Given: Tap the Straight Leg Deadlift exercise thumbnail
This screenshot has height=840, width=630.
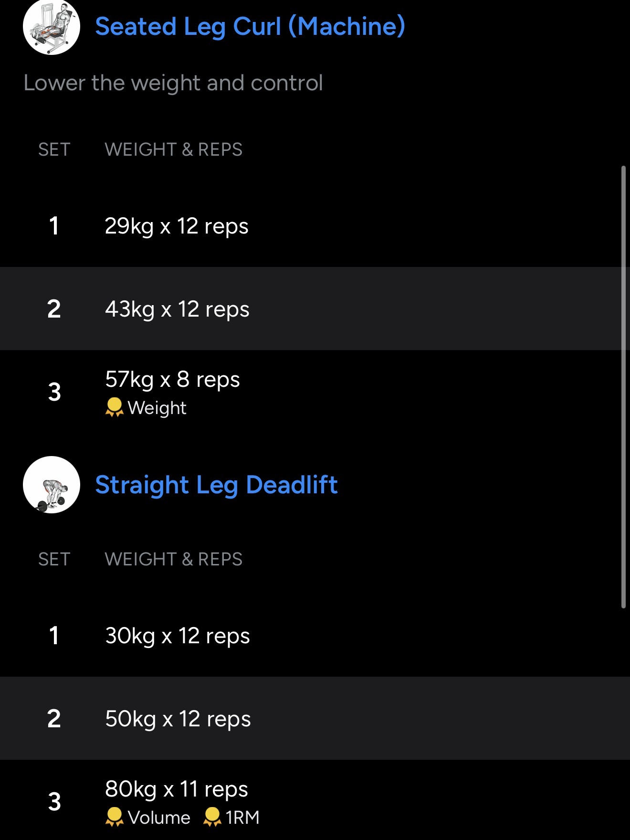Looking at the screenshot, I should point(52,485).
